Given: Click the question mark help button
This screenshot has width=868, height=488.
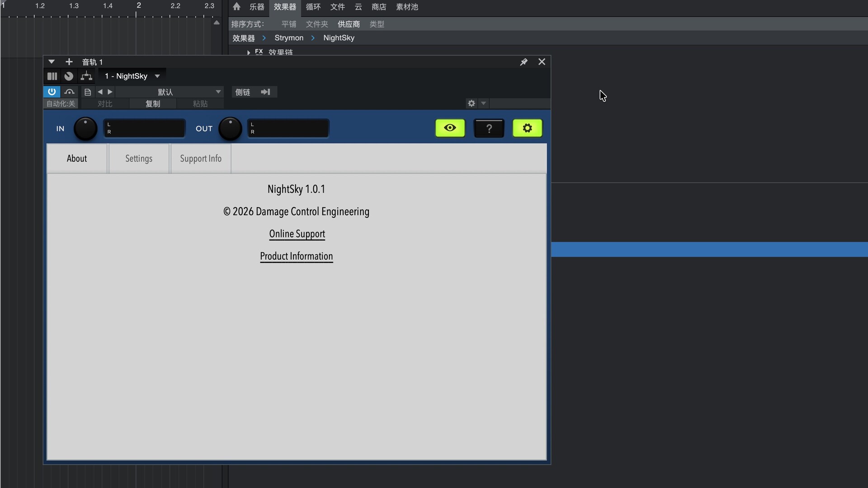Looking at the screenshot, I should pos(489,128).
